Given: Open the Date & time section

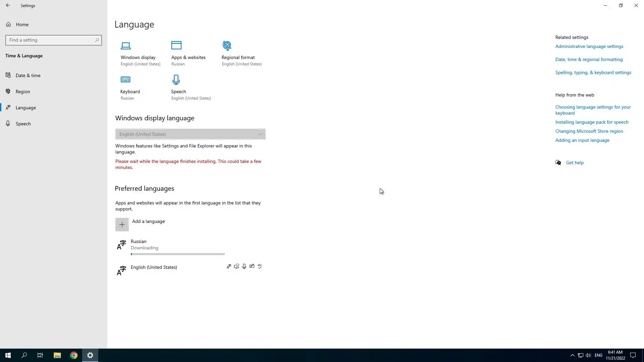Looking at the screenshot, I should [28, 75].
